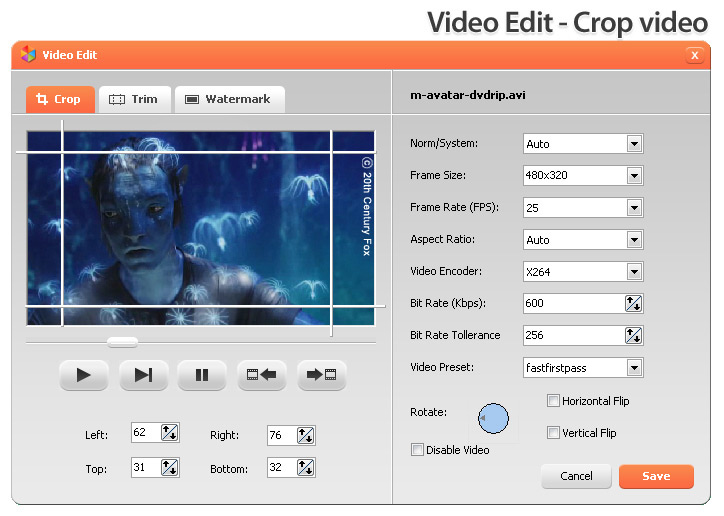Expand the Frame Size dropdown
The width and height of the screenshot is (724, 516).
(634, 175)
